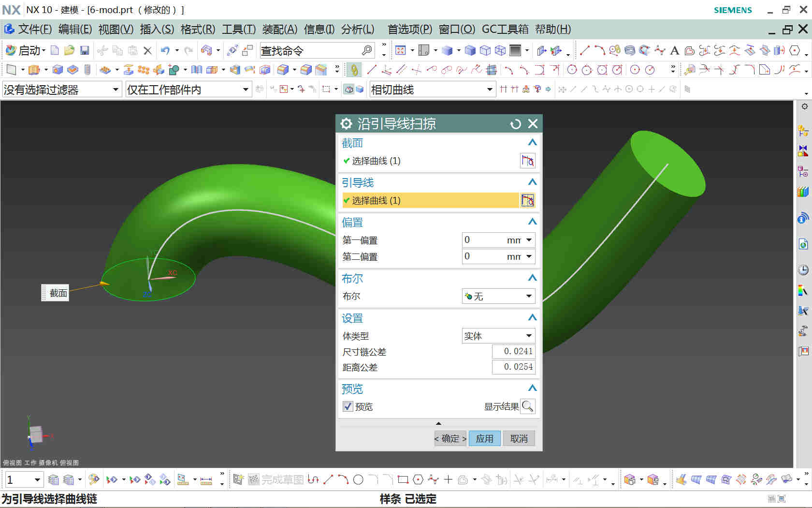
Task: Click the 距离公差 value field
Action: [x=513, y=367]
